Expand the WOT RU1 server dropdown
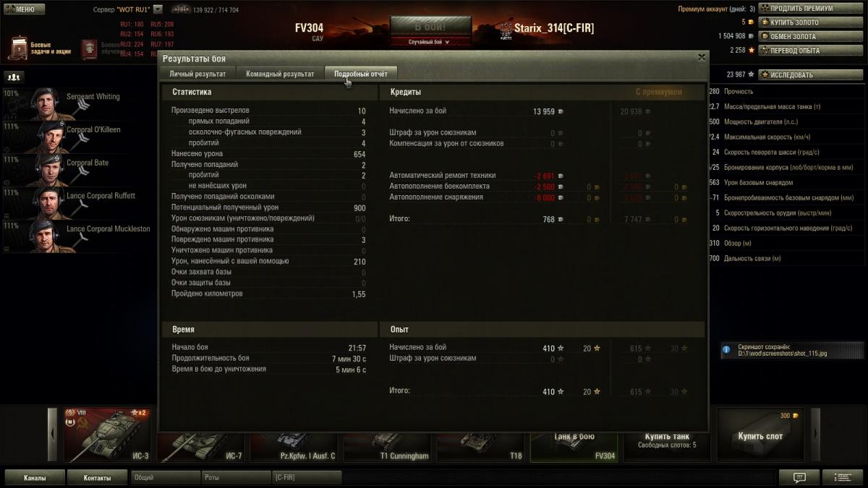The image size is (868, 488). [158, 9]
